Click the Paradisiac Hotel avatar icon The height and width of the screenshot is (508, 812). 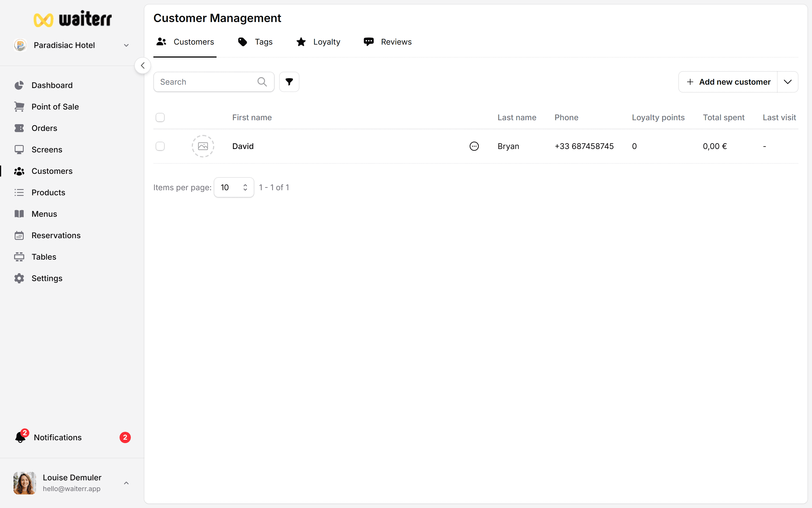[x=21, y=45]
